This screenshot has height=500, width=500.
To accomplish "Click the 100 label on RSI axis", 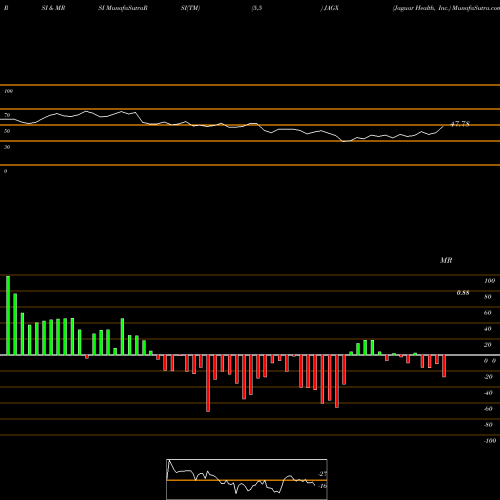I will pyautogui.click(x=8, y=91).
